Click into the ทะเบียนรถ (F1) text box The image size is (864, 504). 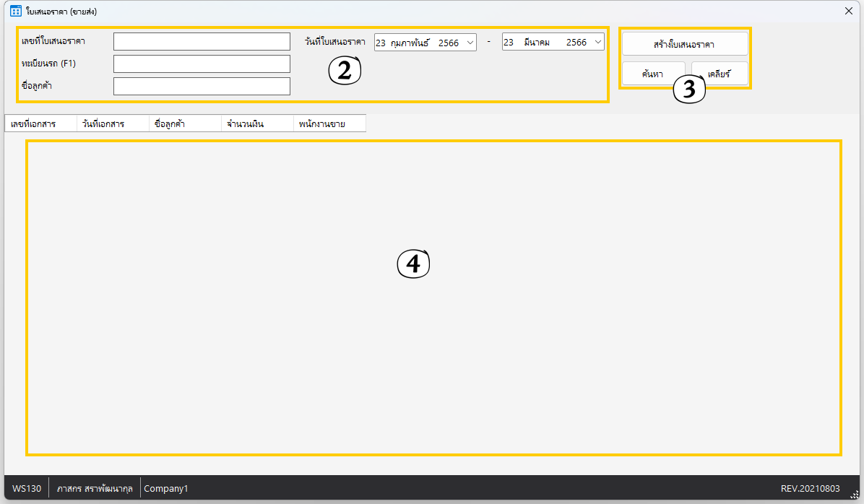202,64
